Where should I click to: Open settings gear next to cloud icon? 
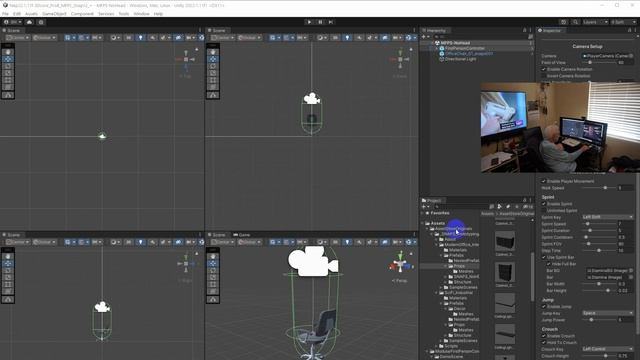41,22
